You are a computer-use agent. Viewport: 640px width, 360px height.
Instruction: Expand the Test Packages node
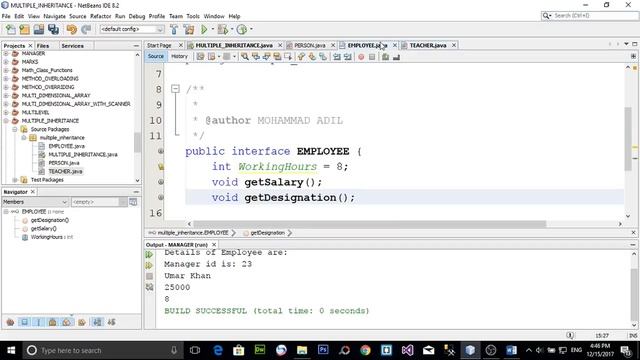coord(15,180)
